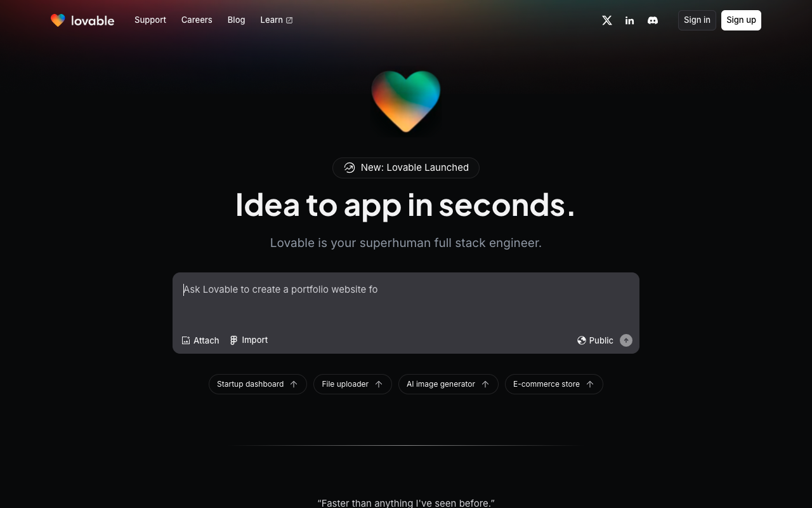Click the Figma Import icon
This screenshot has width=812, height=508.
pyautogui.click(x=233, y=340)
